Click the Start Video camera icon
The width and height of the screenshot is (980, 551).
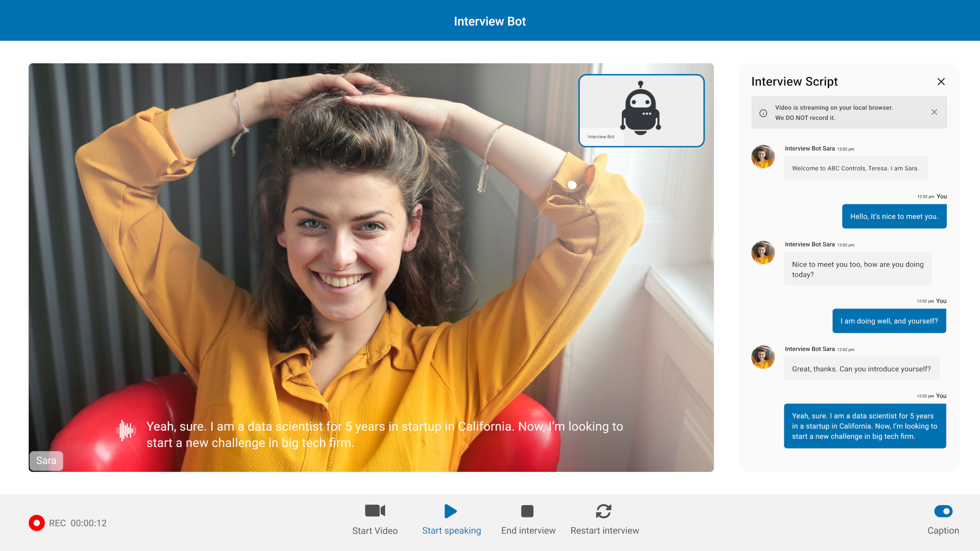[375, 511]
